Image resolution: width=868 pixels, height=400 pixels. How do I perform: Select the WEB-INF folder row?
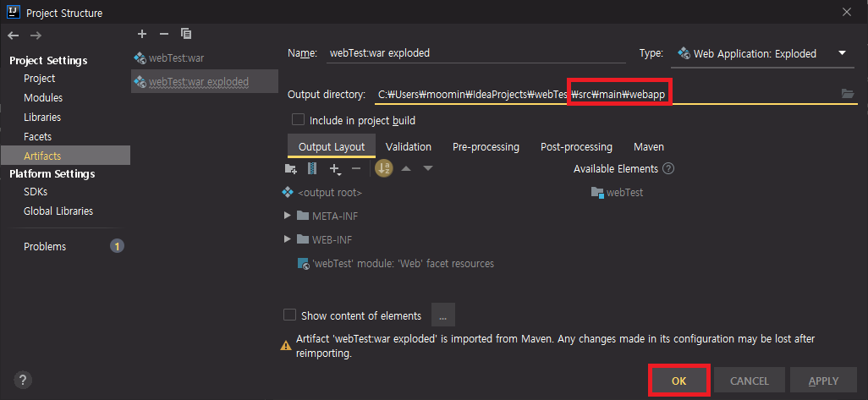[x=324, y=239]
